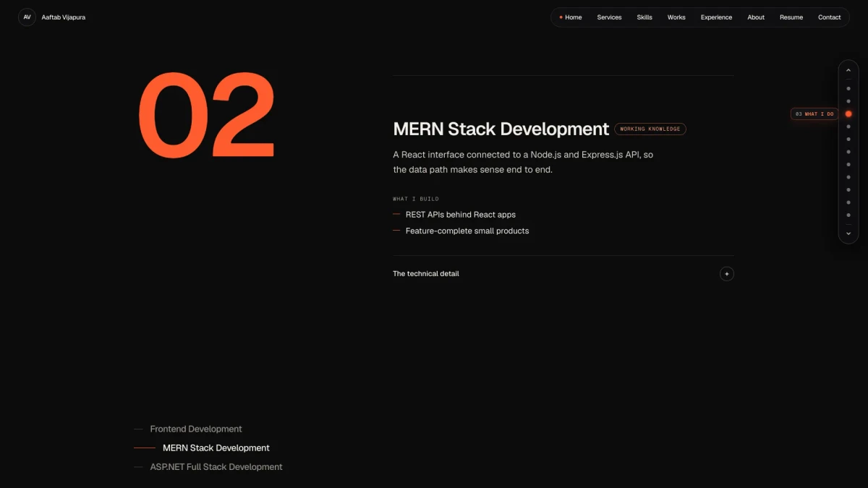Viewport: 868px width, 488px height.
Task: Select the highlighted orange section dot
Action: [x=848, y=114]
